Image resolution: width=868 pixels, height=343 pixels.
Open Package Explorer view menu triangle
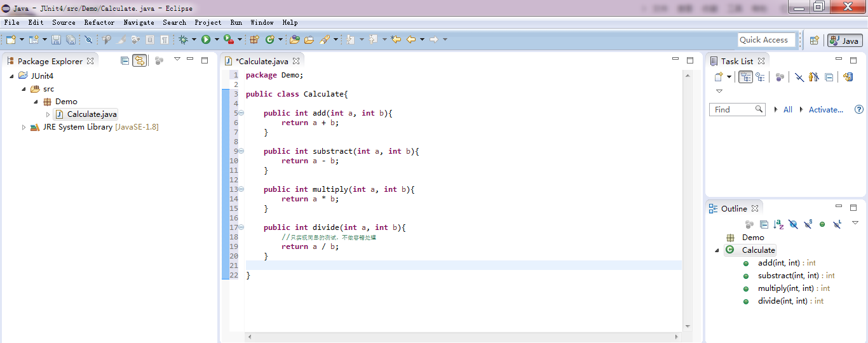(x=177, y=58)
